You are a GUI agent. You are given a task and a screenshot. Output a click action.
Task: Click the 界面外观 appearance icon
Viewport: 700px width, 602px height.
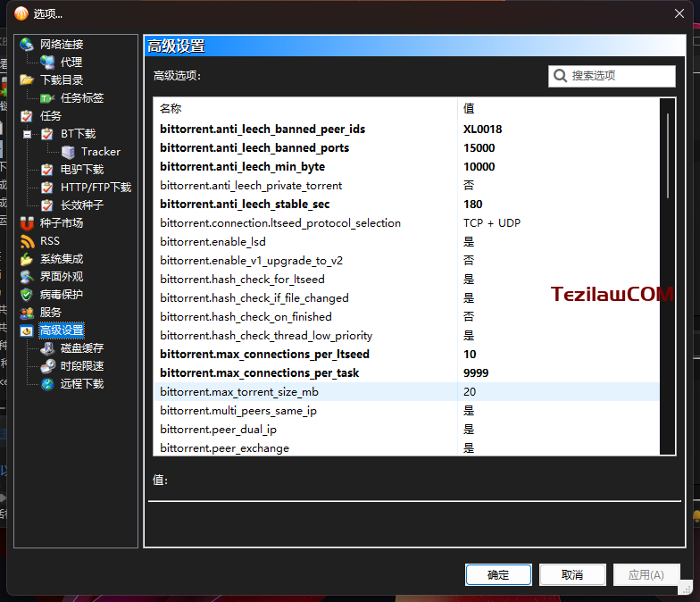click(27, 277)
